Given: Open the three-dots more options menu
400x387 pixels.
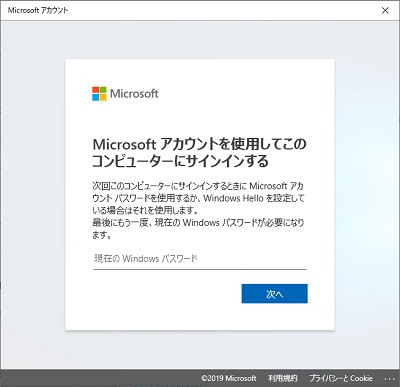Looking at the screenshot, I should pyautogui.click(x=389, y=379).
